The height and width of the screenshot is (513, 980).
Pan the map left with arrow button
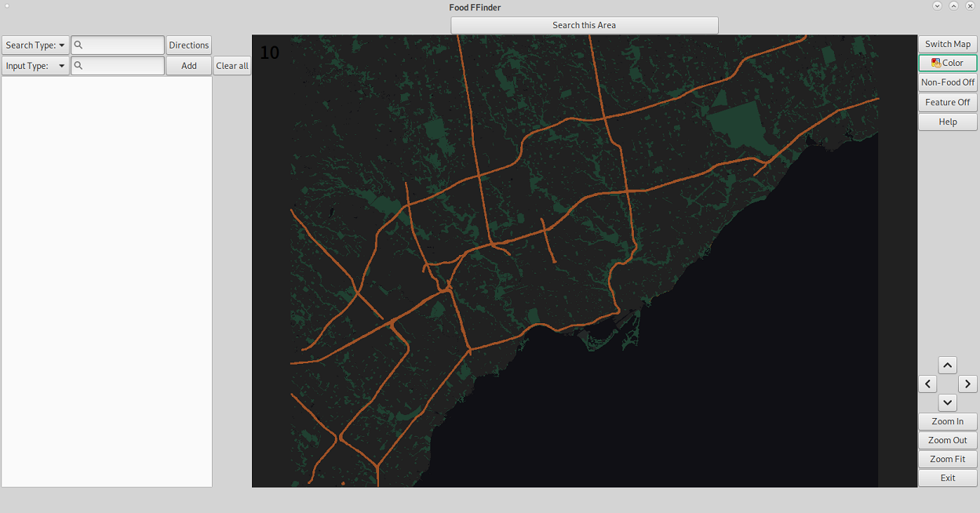[x=928, y=384]
